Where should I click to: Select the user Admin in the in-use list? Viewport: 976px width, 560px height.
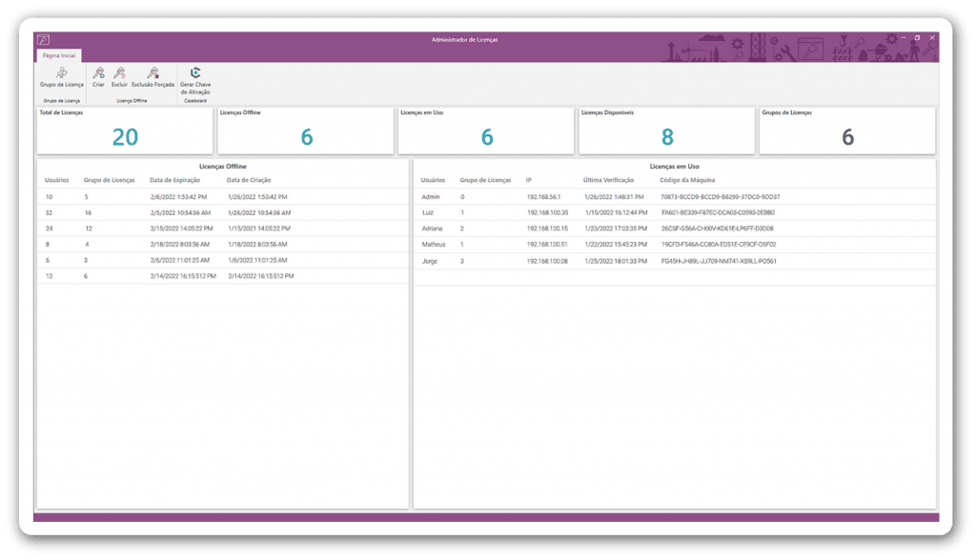pos(431,196)
